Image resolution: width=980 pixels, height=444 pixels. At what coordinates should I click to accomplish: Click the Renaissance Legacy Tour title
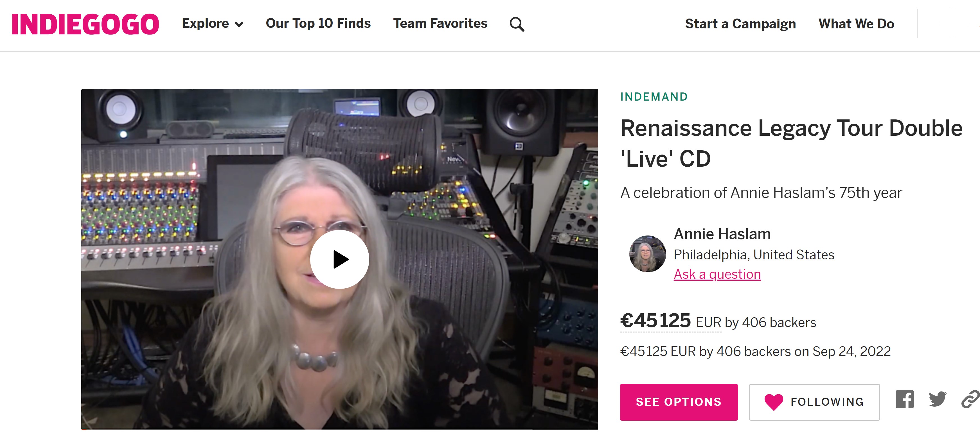coord(791,143)
